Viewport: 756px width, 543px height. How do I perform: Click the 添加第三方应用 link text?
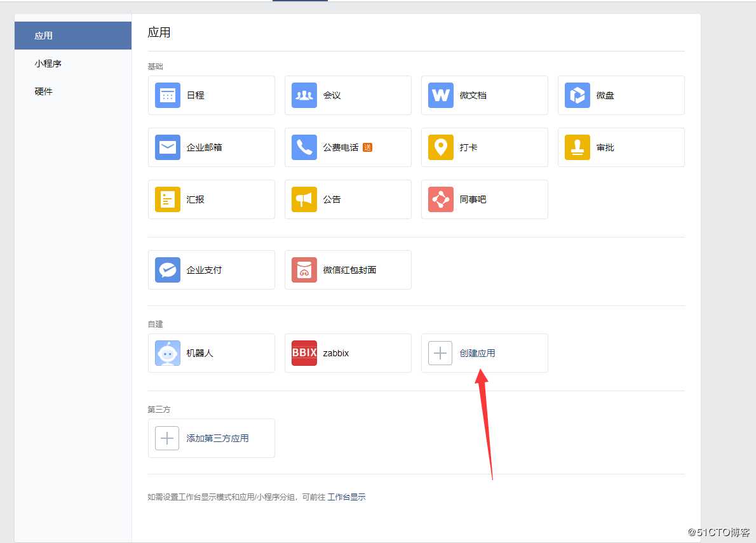coord(217,438)
